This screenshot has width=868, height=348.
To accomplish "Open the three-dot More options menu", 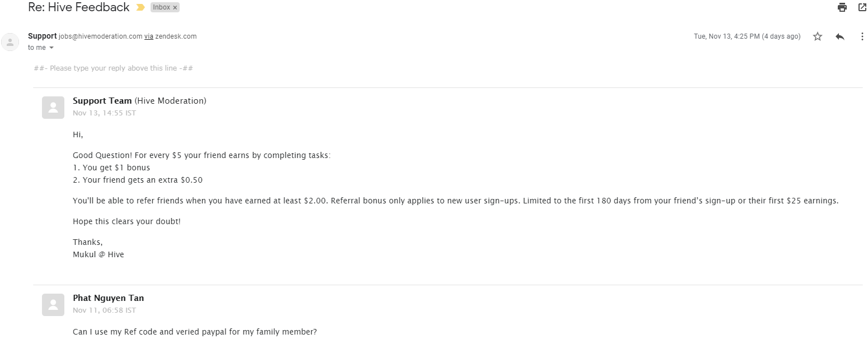I will click(862, 36).
